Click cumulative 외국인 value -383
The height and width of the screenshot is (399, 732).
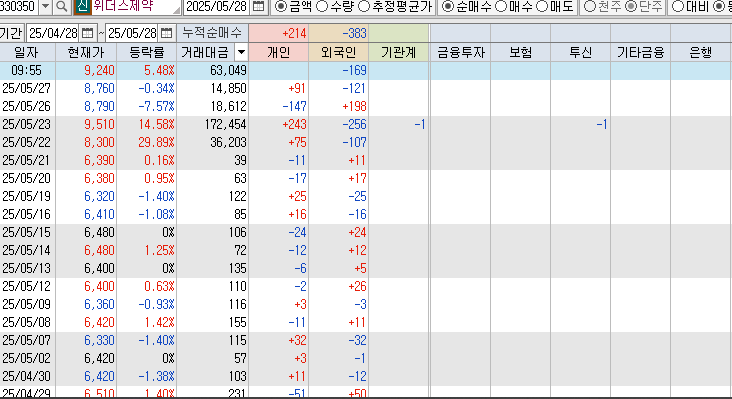tap(338, 33)
